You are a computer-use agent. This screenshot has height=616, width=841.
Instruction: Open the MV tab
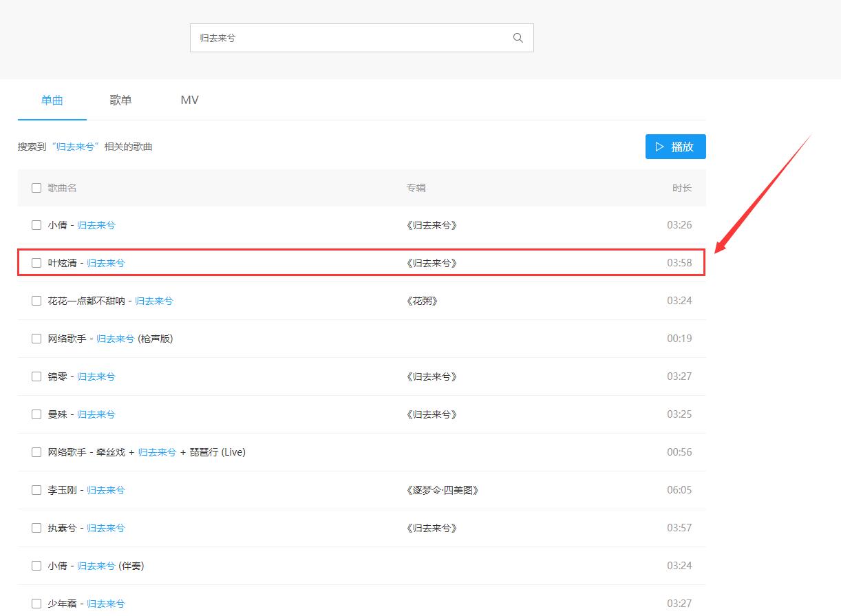(x=189, y=100)
